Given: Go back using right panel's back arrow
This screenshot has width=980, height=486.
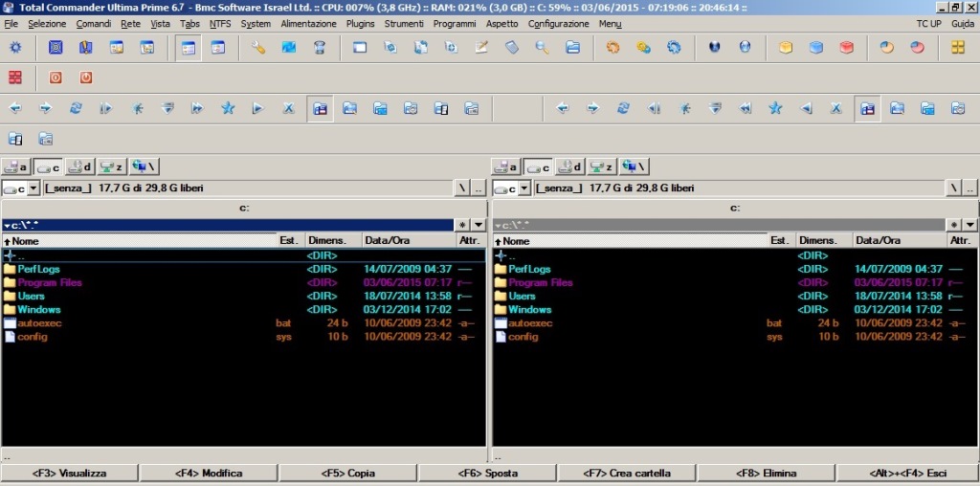Looking at the screenshot, I should pyautogui.click(x=563, y=108).
